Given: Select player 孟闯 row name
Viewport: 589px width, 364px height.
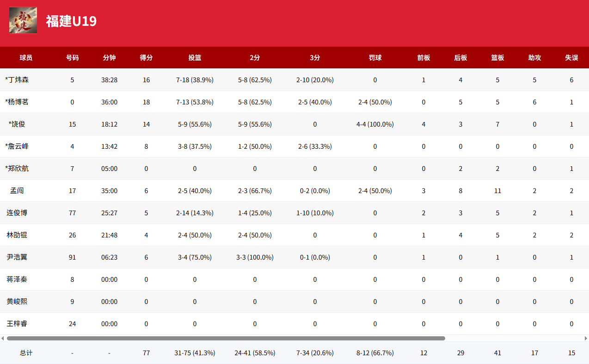Looking at the screenshot, I should coord(17,191).
